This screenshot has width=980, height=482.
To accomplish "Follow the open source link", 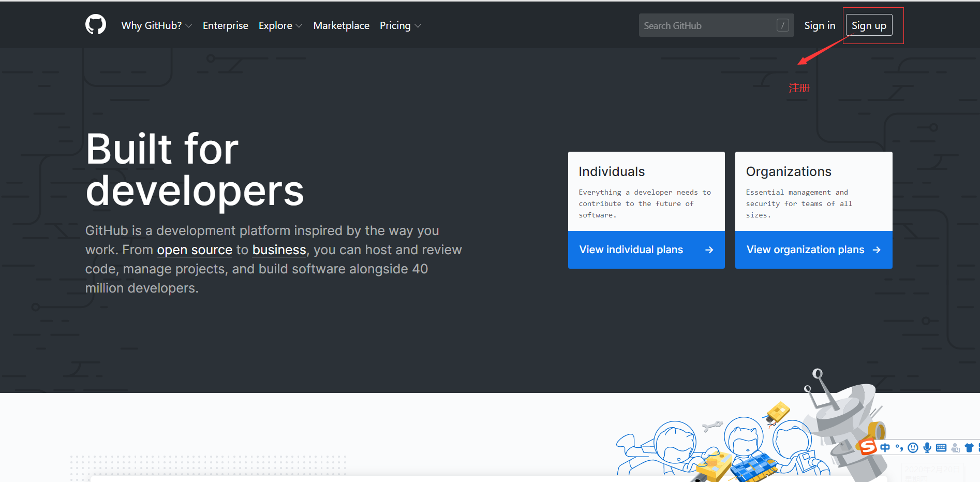I will (195, 250).
